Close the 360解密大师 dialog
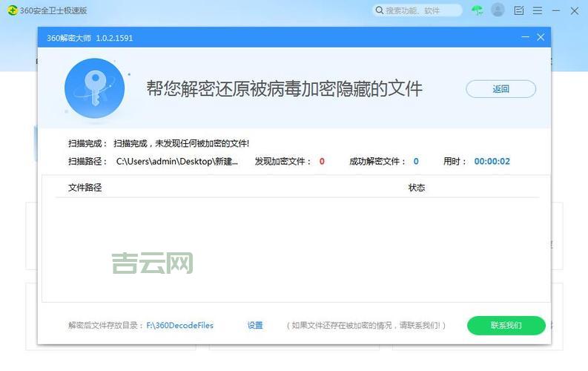588x371 pixels. tap(541, 37)
